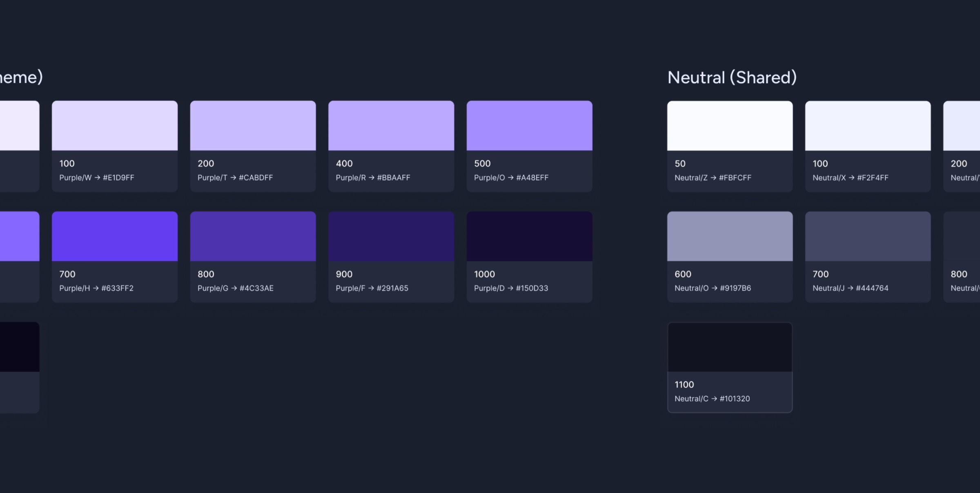
Task: Click the 'Neutral/C → #101320' label
Action: coord(712,399)
